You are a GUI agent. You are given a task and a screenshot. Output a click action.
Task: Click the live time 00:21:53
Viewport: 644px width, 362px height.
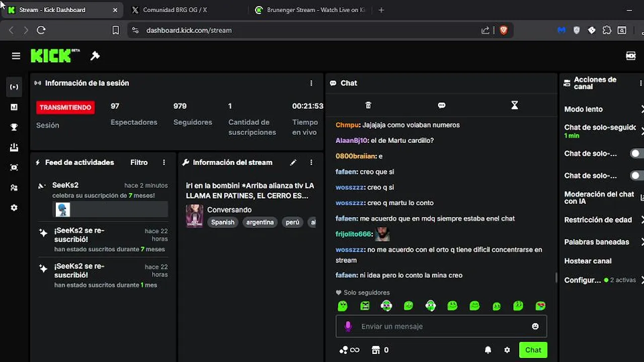[307, 106]
